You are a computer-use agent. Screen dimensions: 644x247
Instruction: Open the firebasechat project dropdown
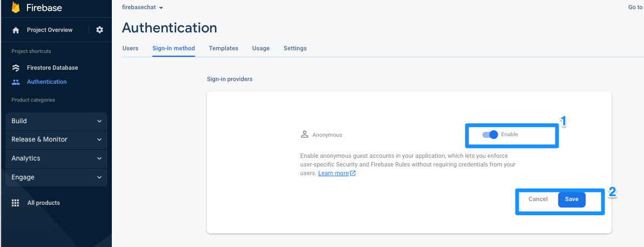click(x=143, y=8)
